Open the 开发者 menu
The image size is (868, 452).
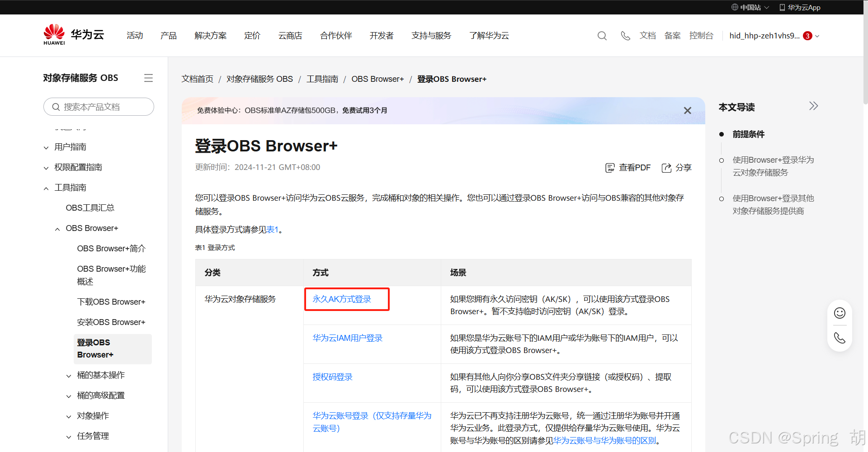point(382,36)
